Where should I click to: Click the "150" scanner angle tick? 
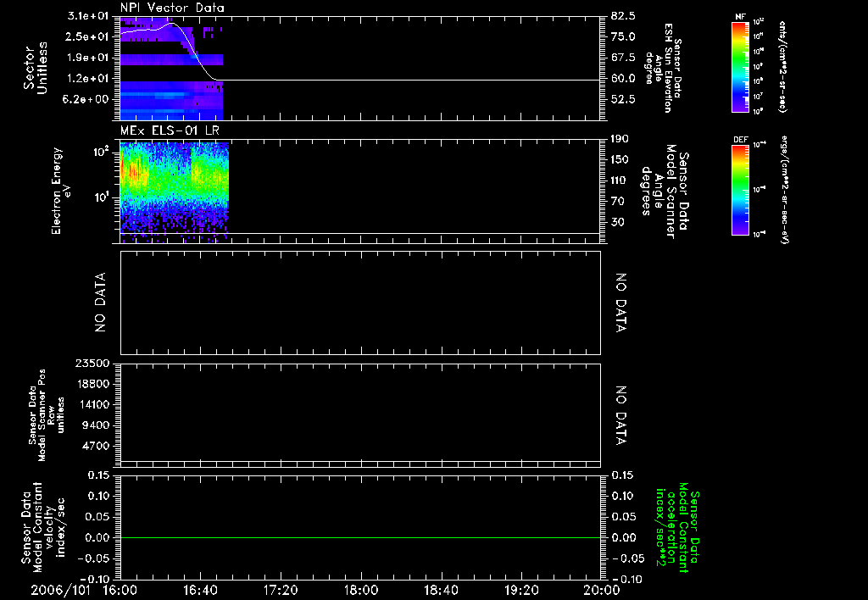click(620, 159)
